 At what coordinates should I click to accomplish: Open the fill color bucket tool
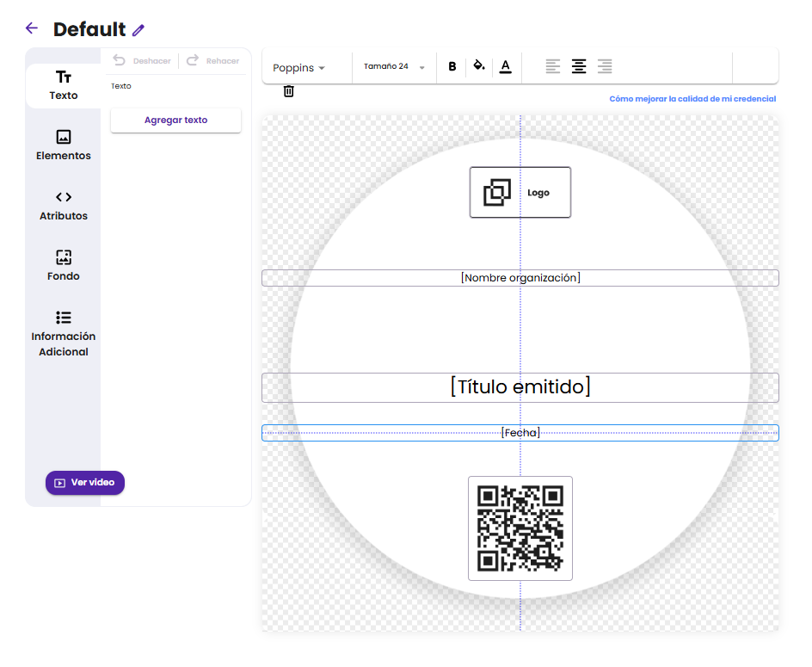click(479, 66)
